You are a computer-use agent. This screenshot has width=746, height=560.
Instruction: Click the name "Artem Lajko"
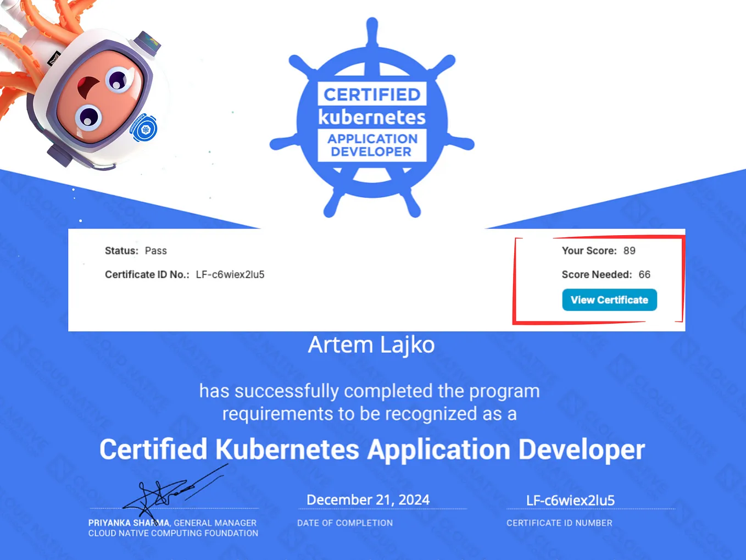coord(371,345)
